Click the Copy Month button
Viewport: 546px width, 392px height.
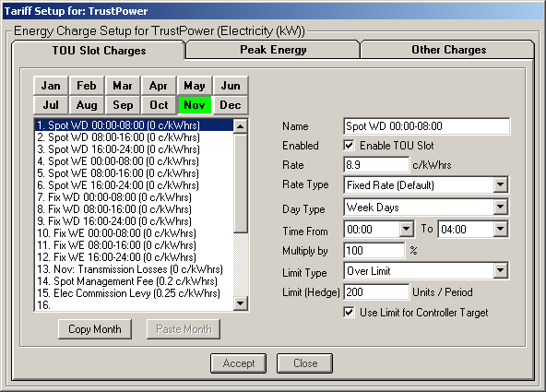coord(95,329)
